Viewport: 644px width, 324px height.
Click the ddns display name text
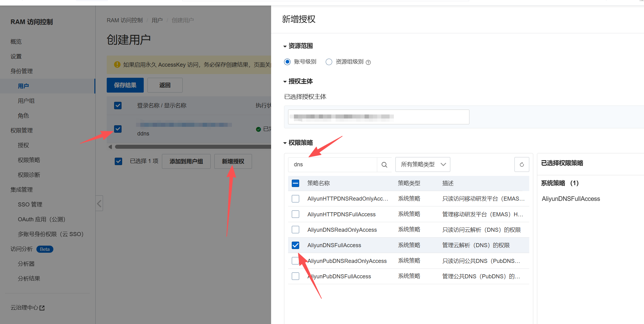click(x=143, y=134)
